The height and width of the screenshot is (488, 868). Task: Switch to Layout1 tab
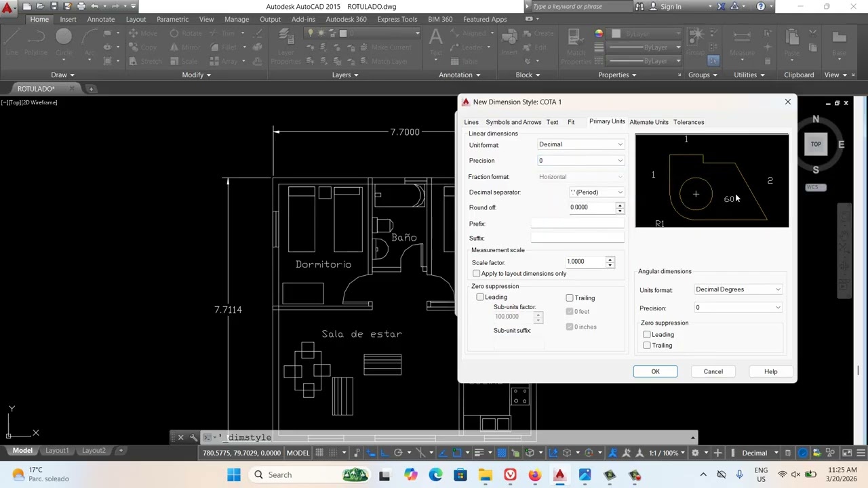pyautogui.click(x=57, y=450)
